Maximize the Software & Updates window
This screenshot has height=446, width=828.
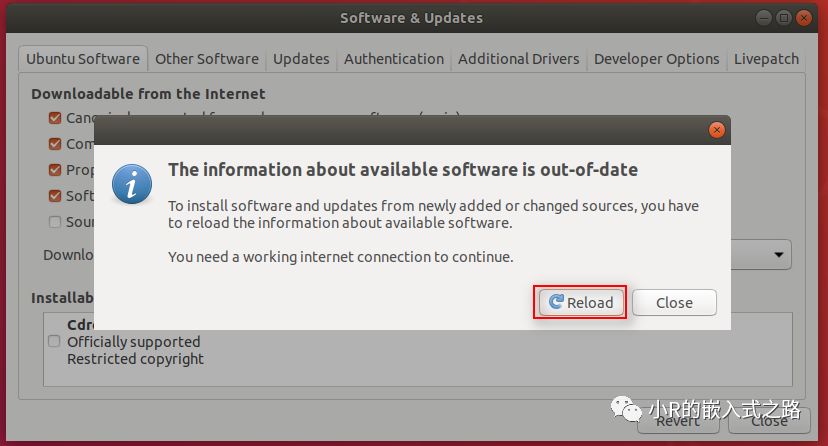(785, 17)
